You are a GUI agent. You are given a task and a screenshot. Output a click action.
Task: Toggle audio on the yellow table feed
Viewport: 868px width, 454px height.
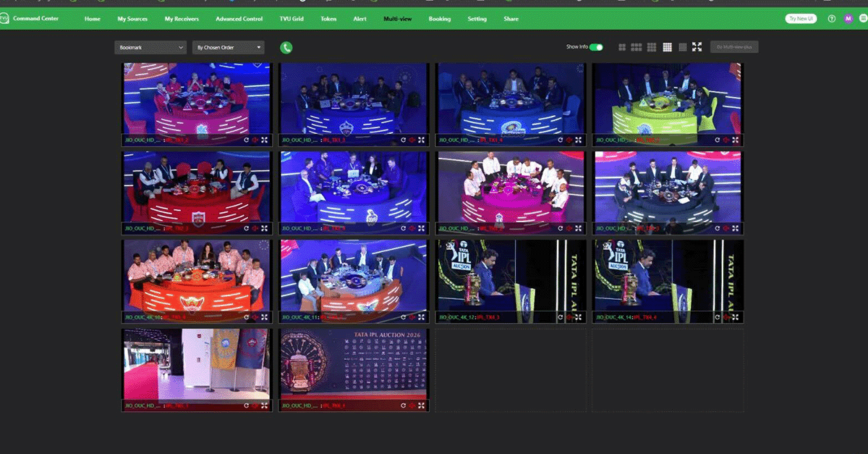[x=726, y=140]
